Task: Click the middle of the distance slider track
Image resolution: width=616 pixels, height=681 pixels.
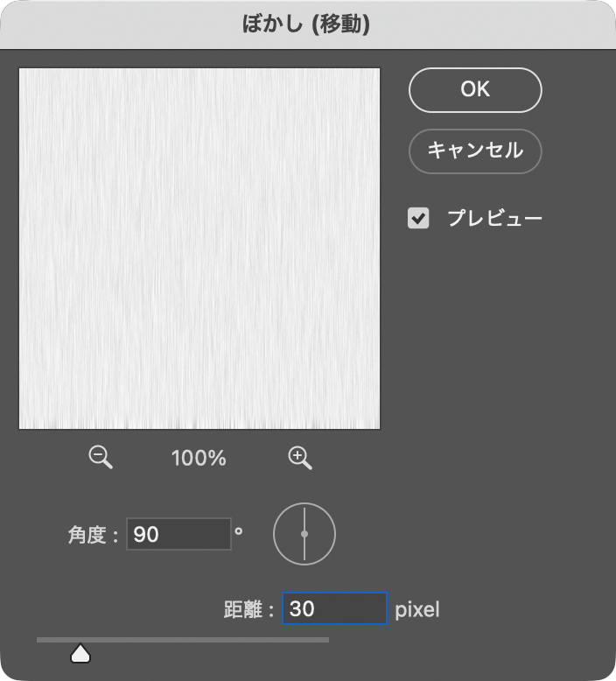Action: point(183,640)
